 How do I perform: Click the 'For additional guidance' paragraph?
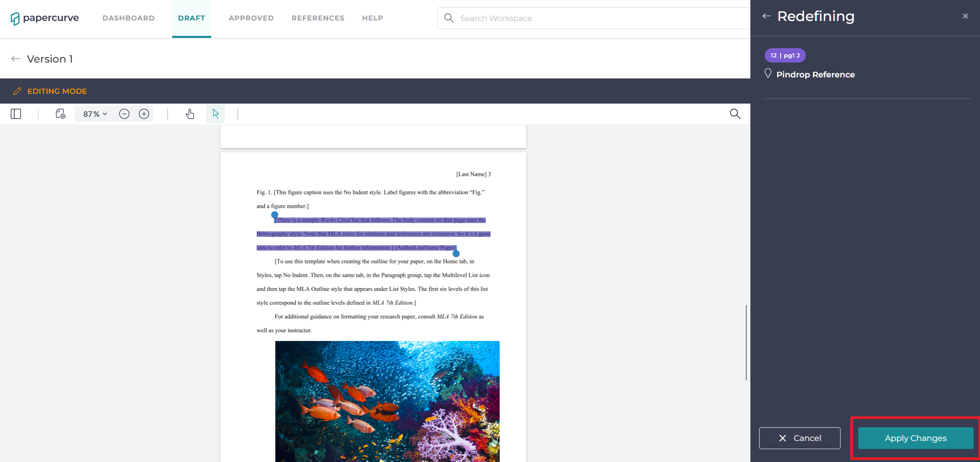[370, 324]
